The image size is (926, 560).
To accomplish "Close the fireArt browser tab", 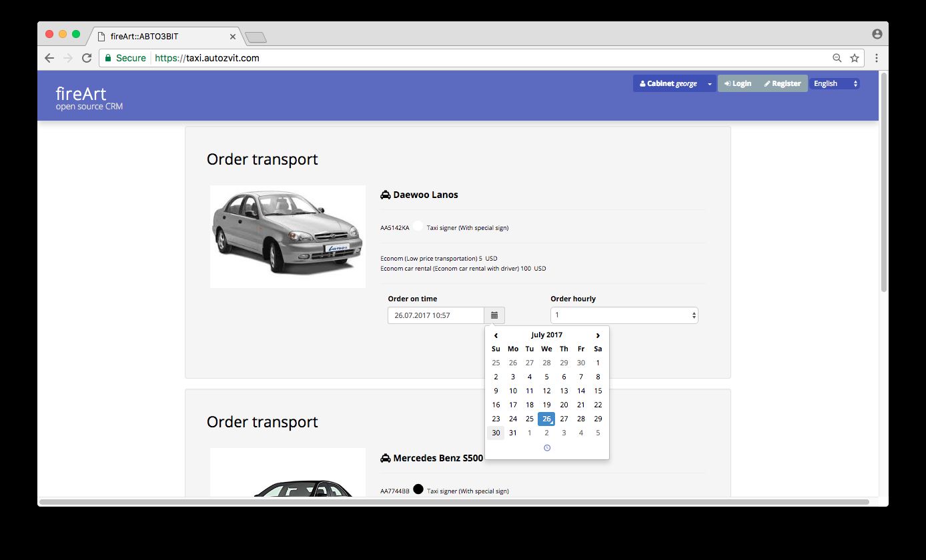I will [233, 37].
